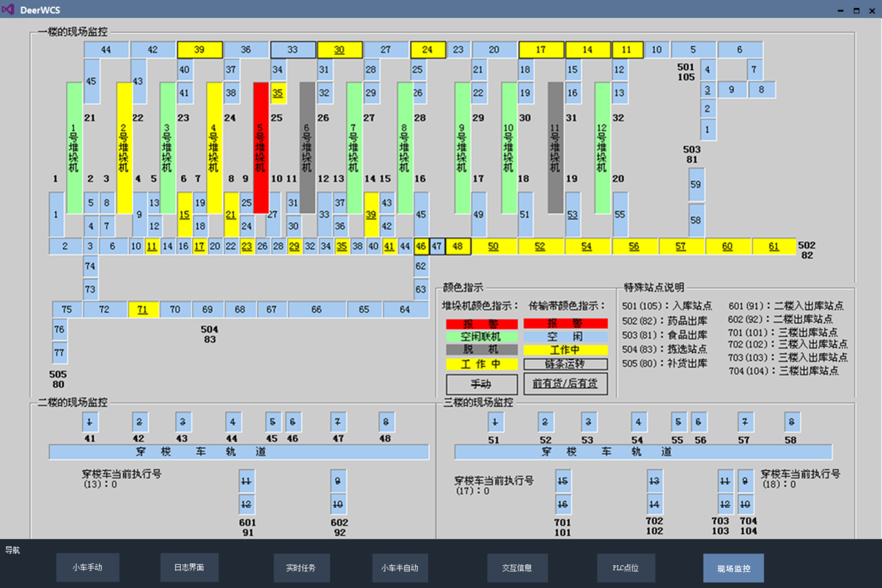Select the active 现场监控 tab
The width and height of the screenshot is (882, 588).
tap(733, 568)
